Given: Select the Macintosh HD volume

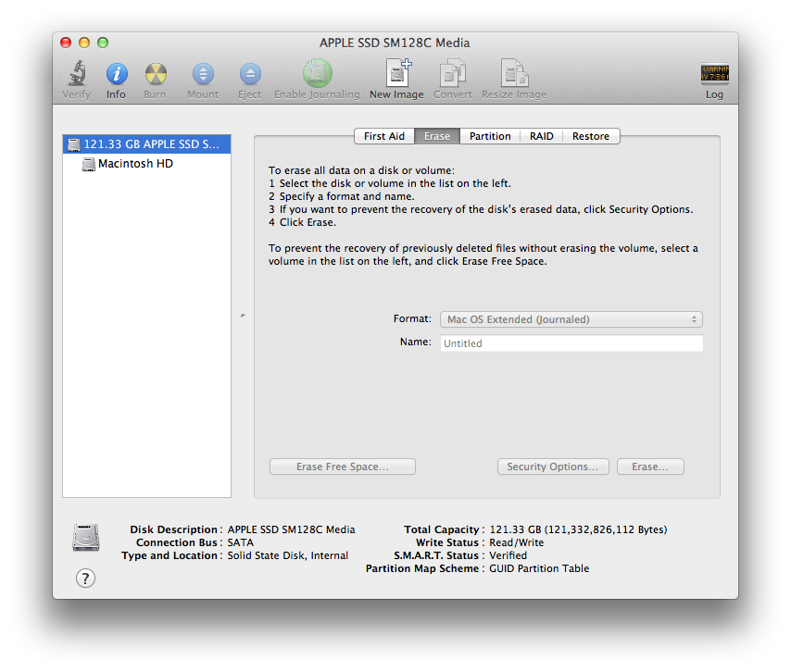Looking at the screenshot, I should coord(146,164).
